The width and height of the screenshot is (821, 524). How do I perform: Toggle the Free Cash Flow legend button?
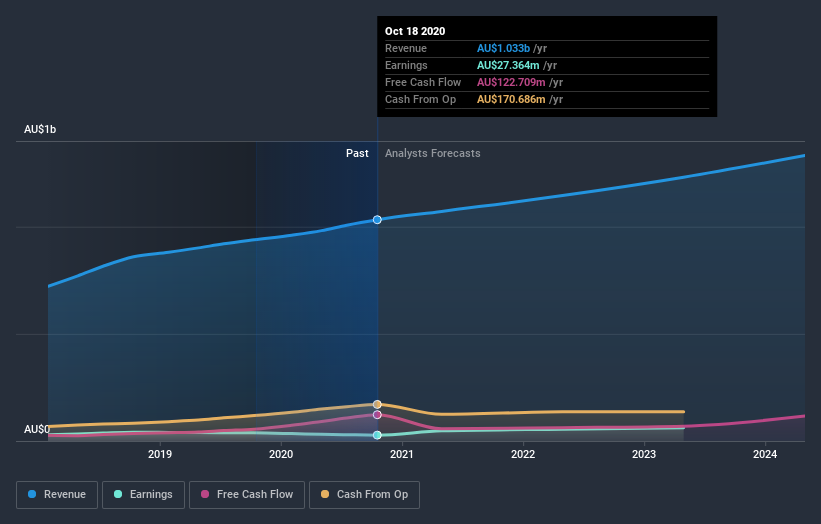pyautogui.click(x=247, y=495)
